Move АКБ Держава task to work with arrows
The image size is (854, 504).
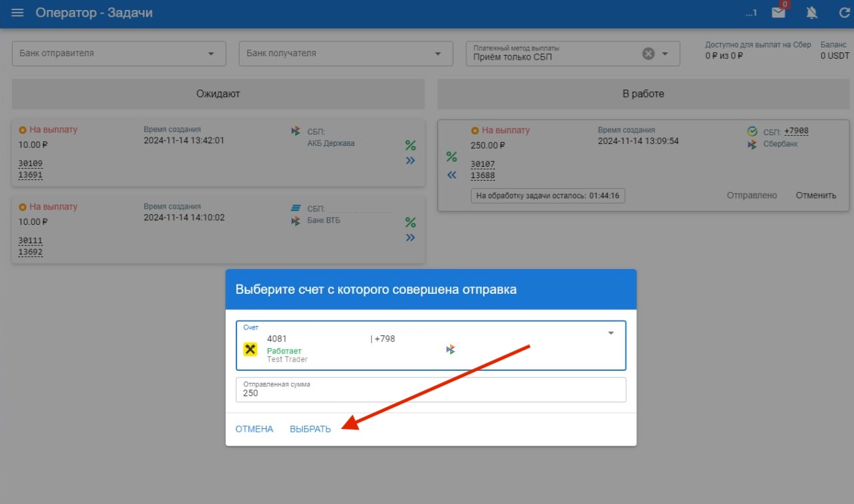pyautogui.click(x=411, y=161)
